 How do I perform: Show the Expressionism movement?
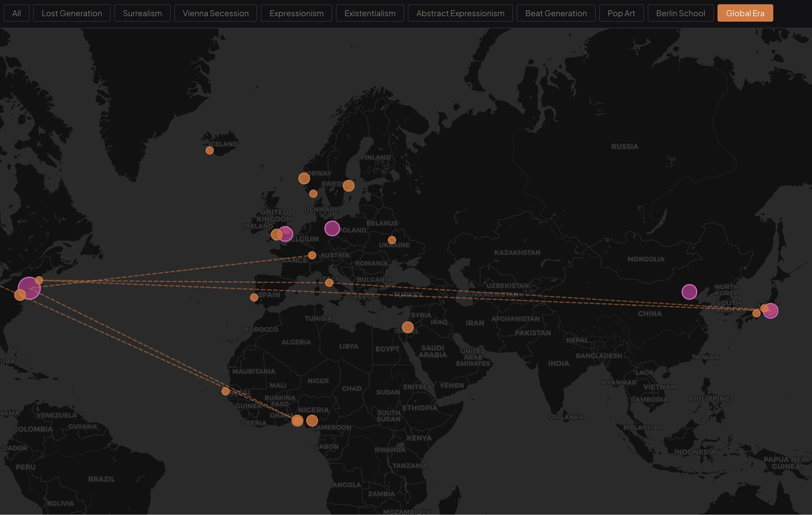coord(297,13)
